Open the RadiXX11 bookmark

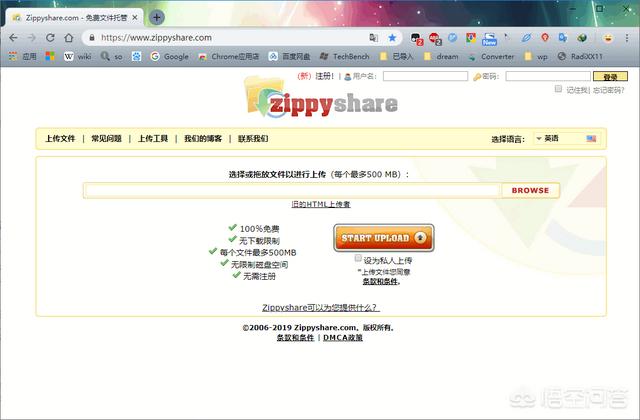[580, 56]
